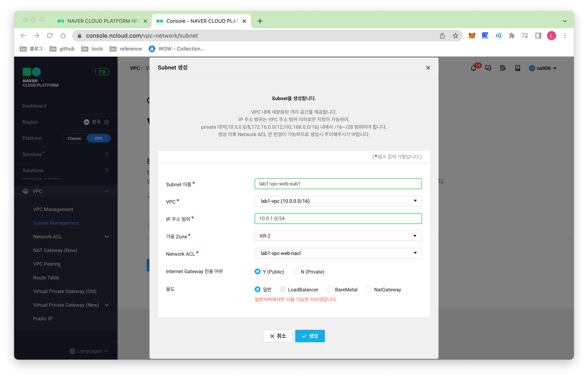Choose the BareMetal usage radio button
Viewport: 588px width, 377px height.
tap(330, 289)
